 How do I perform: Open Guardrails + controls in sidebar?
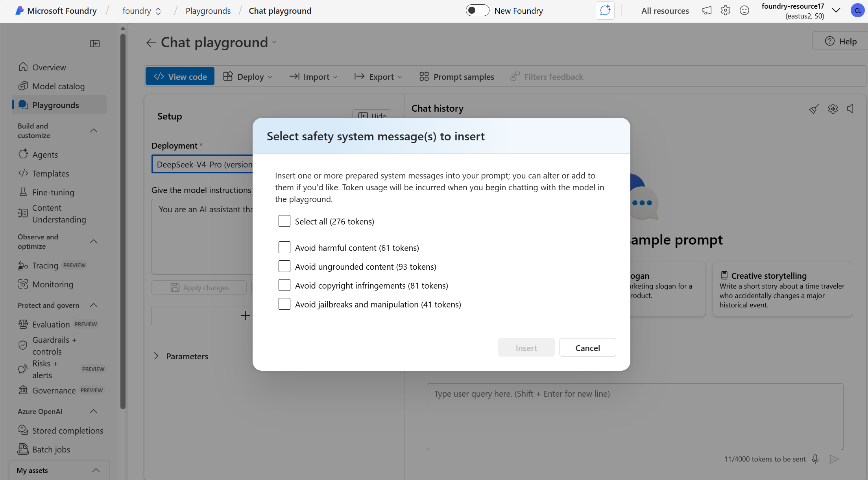pos(59,346)
